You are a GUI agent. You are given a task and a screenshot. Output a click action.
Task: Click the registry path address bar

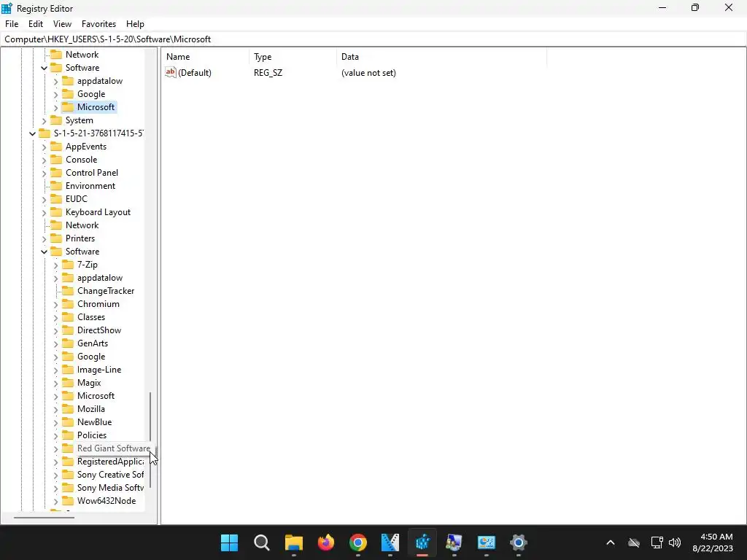(x=373, y=39)
